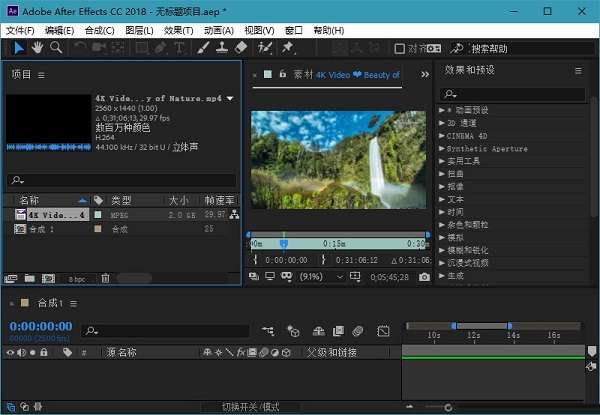Image resolution: width=600 pixels, height=415 pixels.
Task: Create new folder in Project panel
Action: [27, 278]
